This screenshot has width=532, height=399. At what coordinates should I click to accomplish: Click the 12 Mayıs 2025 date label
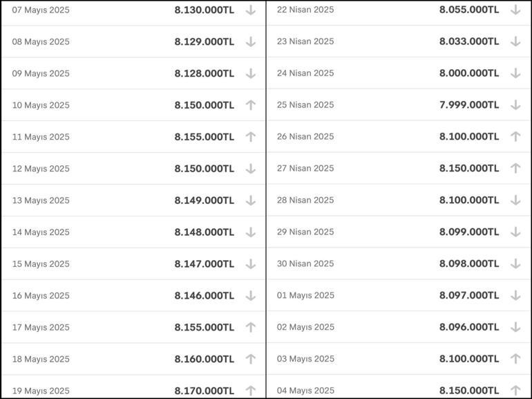pos(41,169)
